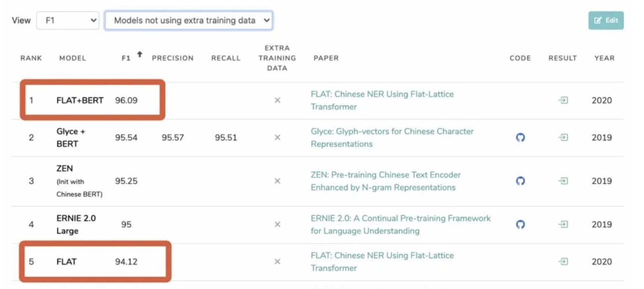
Task: Open GitHub code for ERNIE 2.0 Large
Action: pos(520,224)
